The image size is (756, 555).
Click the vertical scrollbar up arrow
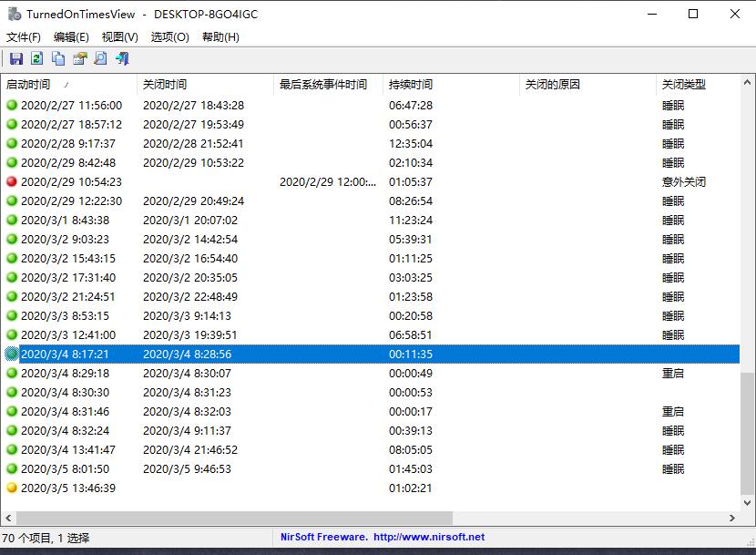click(x=748, y=83)
